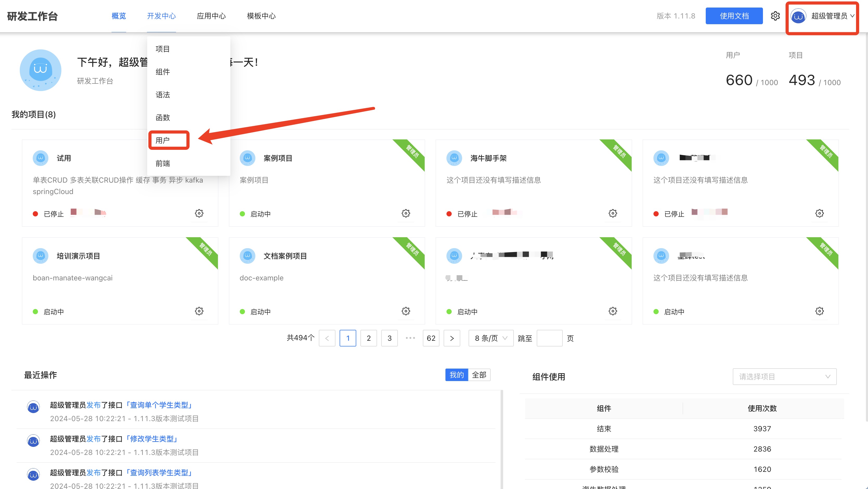The image size is (868, 489).
Task: Open settings gear for 文档案例项目 card
Action: point(406,311)
